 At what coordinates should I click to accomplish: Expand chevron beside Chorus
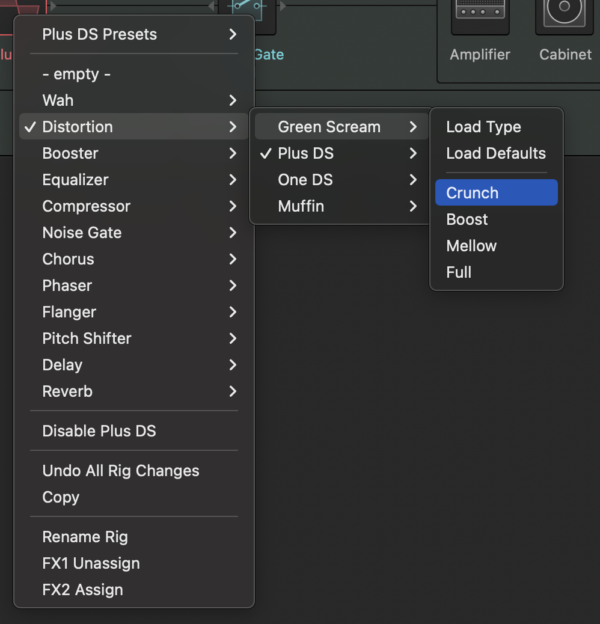coord(233,259)
